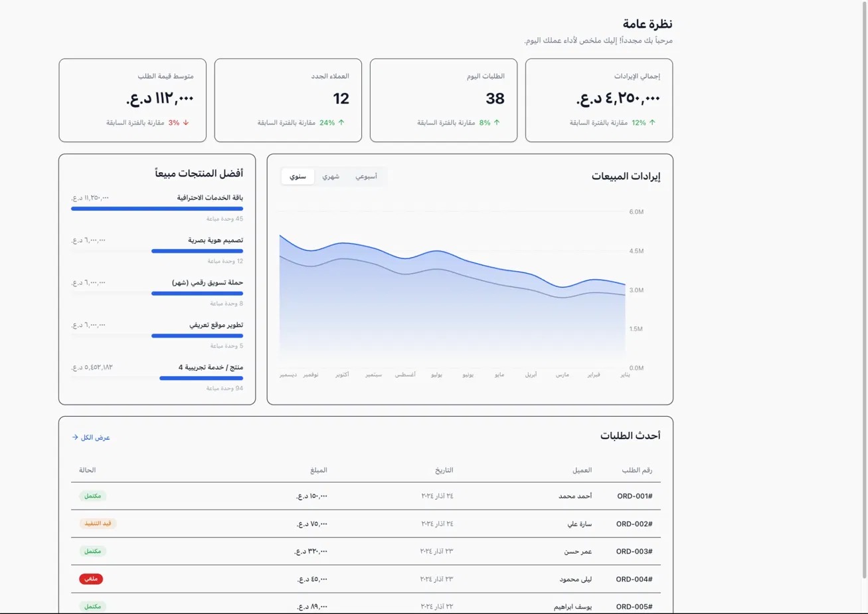Click progress bar for باقة الخدمات الاحترافية
868x614 pixels.
click(157, 209)
